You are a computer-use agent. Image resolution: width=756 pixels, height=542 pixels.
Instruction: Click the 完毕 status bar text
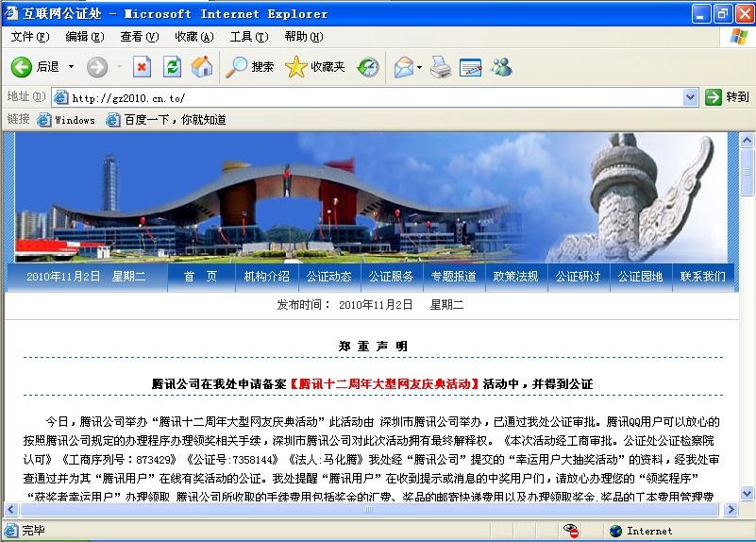click(x=33, y=531)
